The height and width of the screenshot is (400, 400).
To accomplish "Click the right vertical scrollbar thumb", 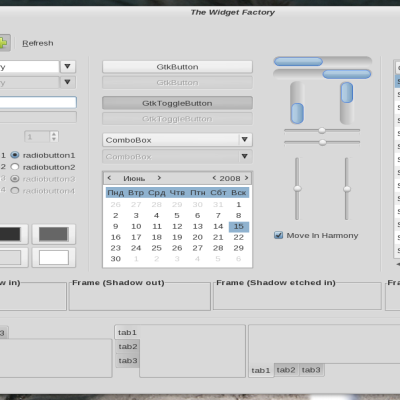I will click(347, 92).
